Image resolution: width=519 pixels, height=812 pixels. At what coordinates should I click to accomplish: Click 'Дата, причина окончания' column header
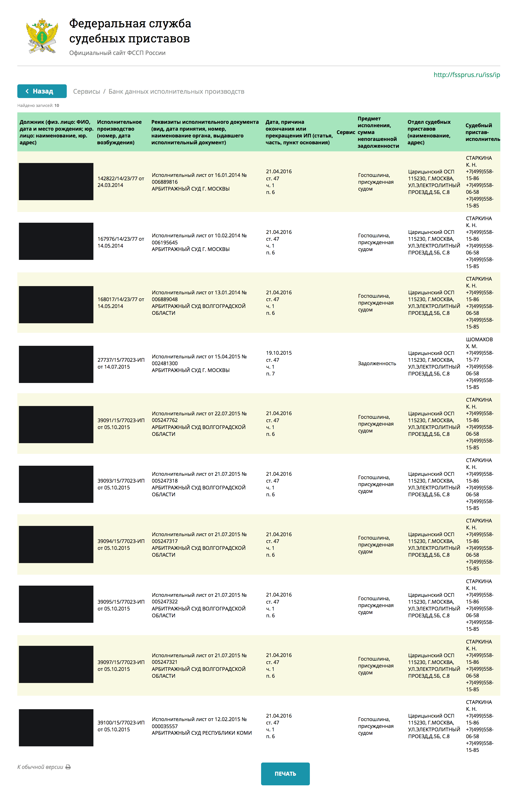(299, 132)
